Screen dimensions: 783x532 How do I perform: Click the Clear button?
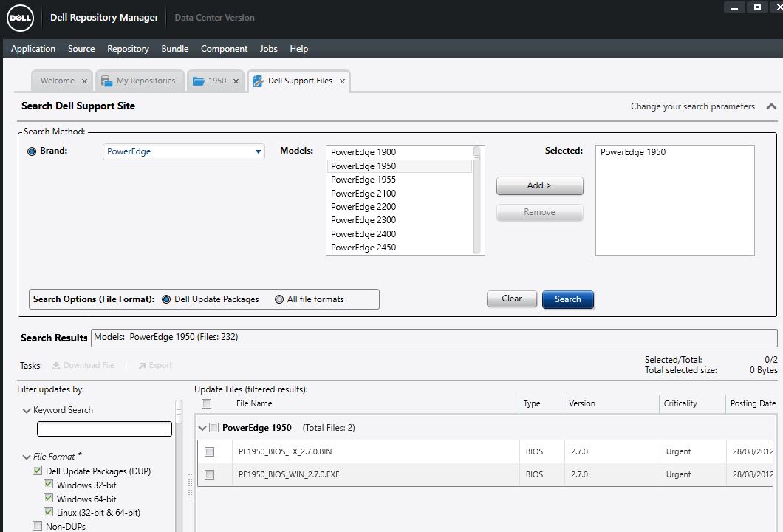click(x=512, y=299)
